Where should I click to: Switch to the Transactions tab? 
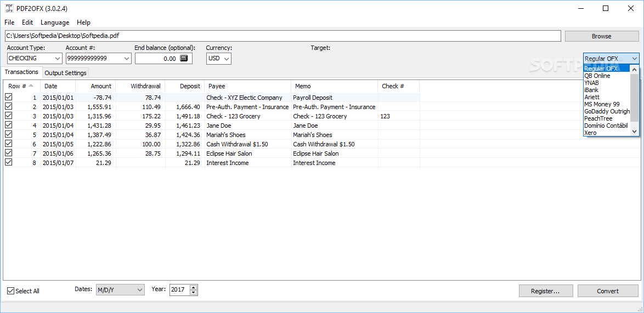click(x=21, y=72)
